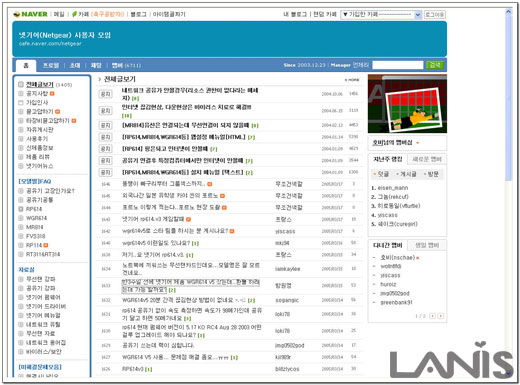Open the 멤버 tab
Image resolution: width=520 pixels, height=385 pixels.
(x=126, y=65)
